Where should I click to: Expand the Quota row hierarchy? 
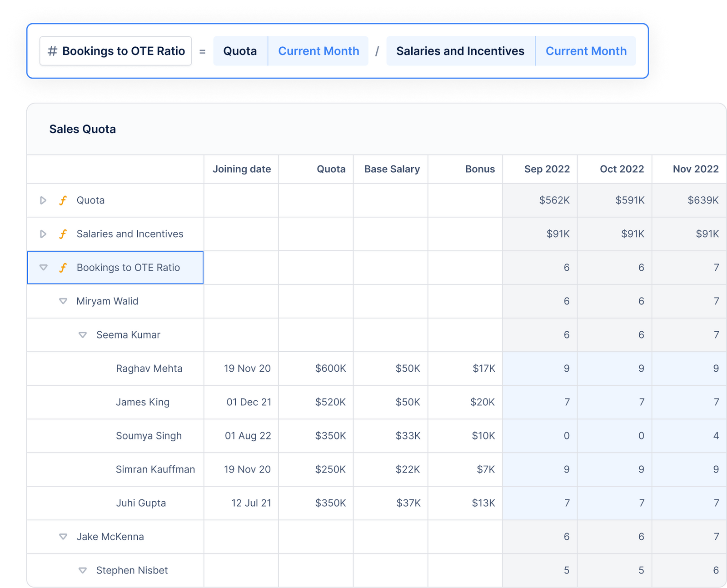43,200
